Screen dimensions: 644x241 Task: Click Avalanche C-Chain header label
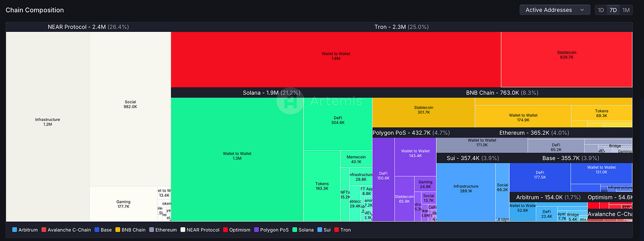pos(610,214)
